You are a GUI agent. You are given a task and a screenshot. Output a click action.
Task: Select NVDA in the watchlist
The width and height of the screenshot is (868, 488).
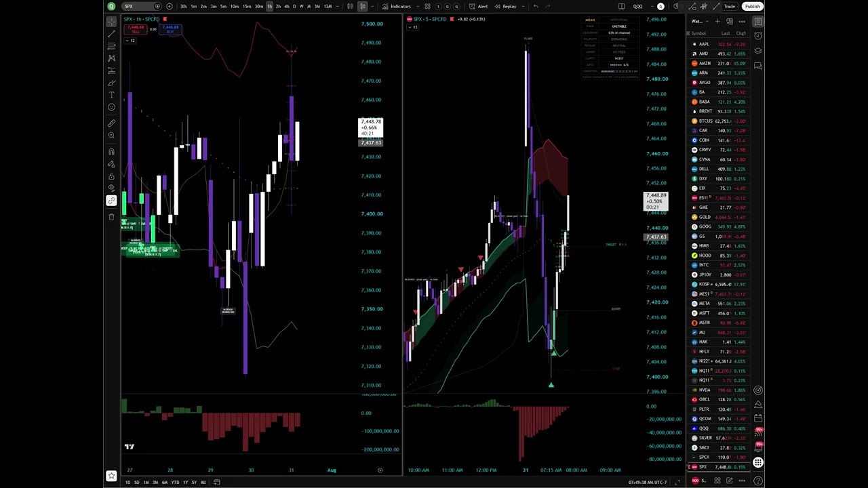point(719,390)
